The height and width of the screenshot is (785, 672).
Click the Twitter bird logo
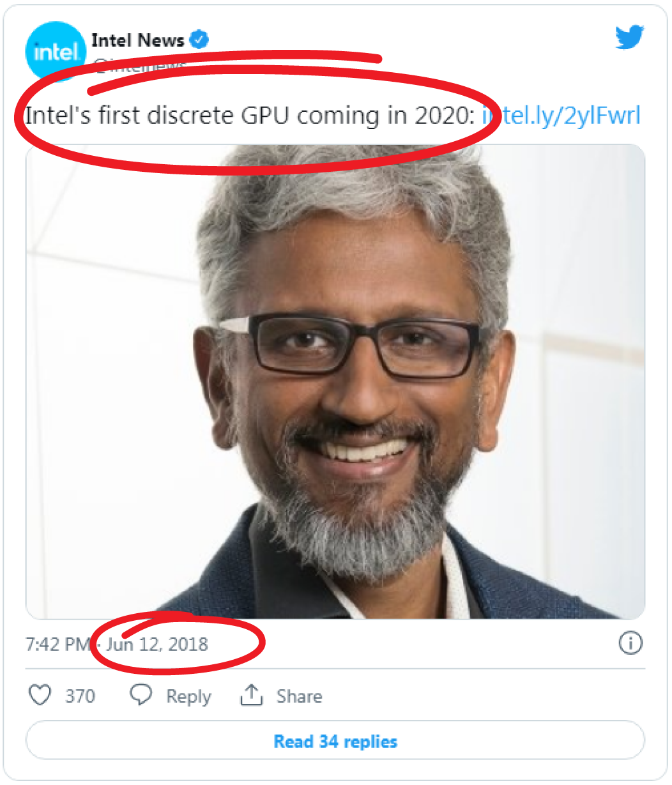point(629,38)
